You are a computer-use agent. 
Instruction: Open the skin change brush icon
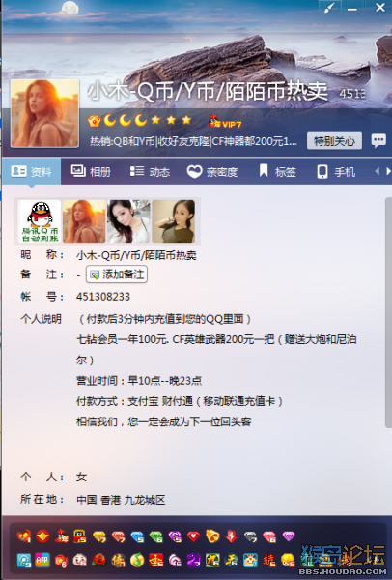coord(329,8)
